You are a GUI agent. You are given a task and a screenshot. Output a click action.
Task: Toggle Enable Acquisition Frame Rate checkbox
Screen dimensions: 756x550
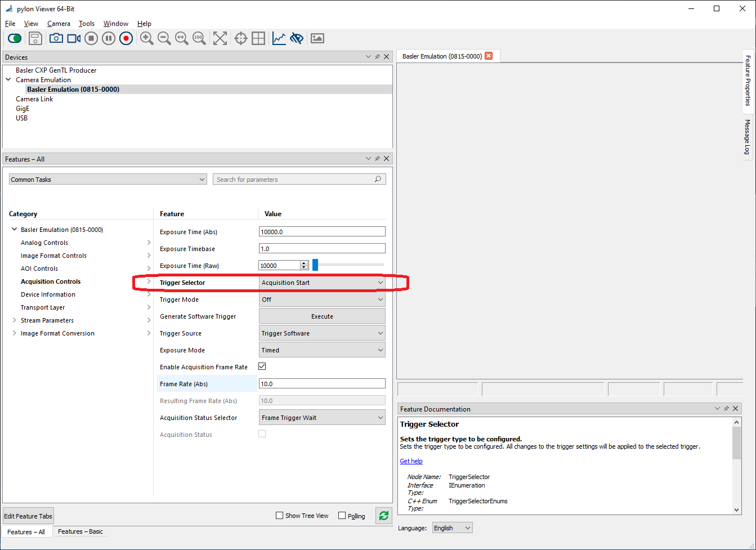pyautogui.click(x=262, y=366)
